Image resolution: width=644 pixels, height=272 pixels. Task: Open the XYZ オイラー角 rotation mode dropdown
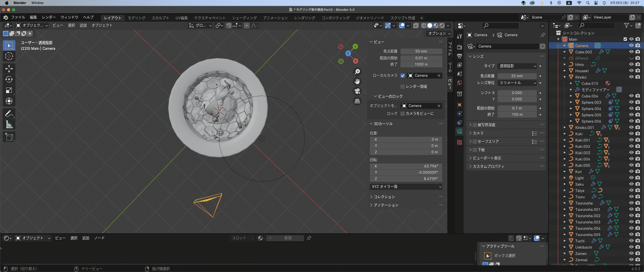pos(406,187)
